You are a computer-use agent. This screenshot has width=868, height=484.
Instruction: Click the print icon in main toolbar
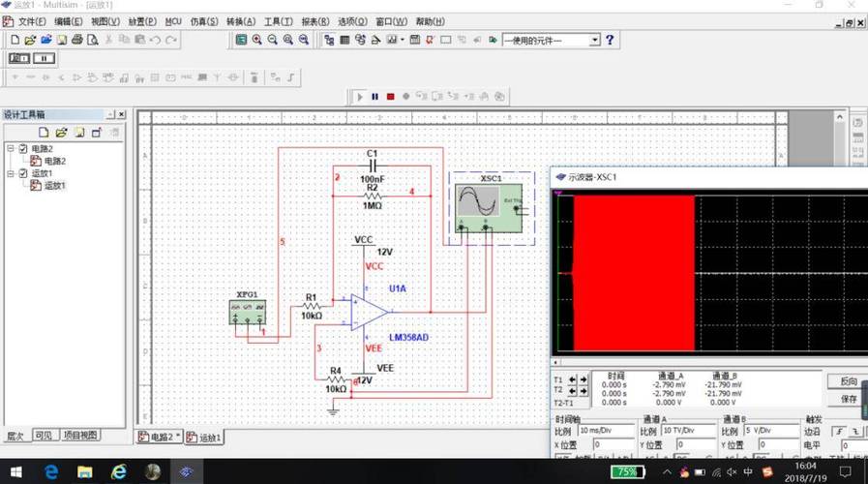pos(77,40)
